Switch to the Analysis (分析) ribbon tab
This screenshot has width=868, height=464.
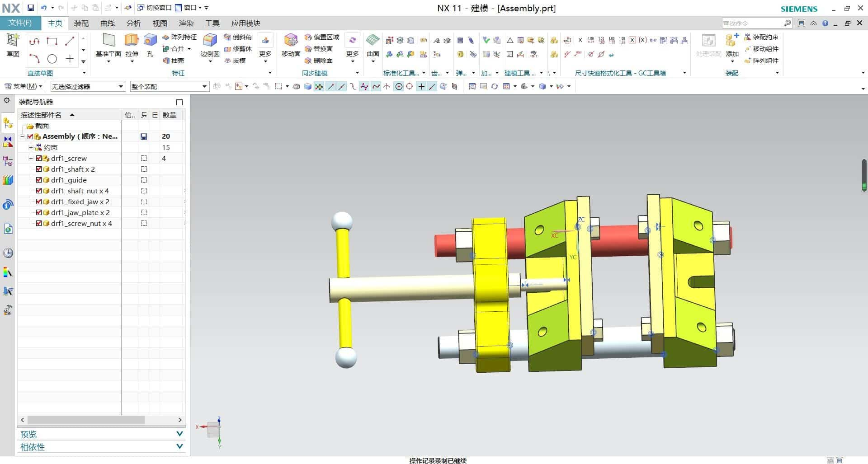[x=134, y=23]
